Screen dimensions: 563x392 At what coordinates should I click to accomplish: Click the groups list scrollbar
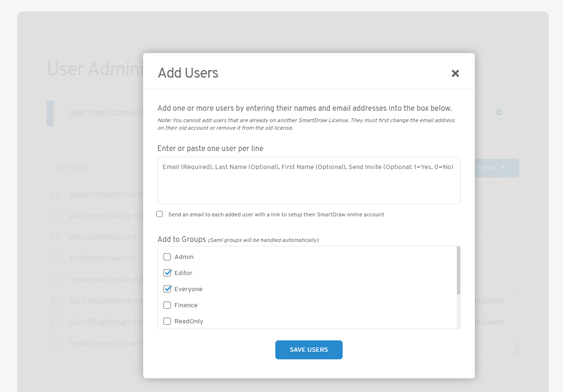458,271
